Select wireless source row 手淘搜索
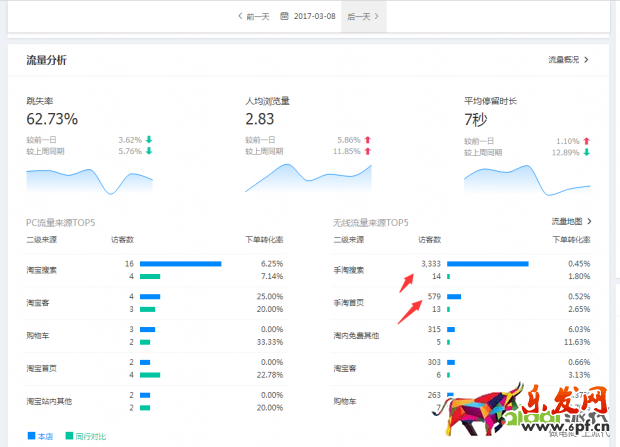Screen dimensions: 620x447 point(462,270)
